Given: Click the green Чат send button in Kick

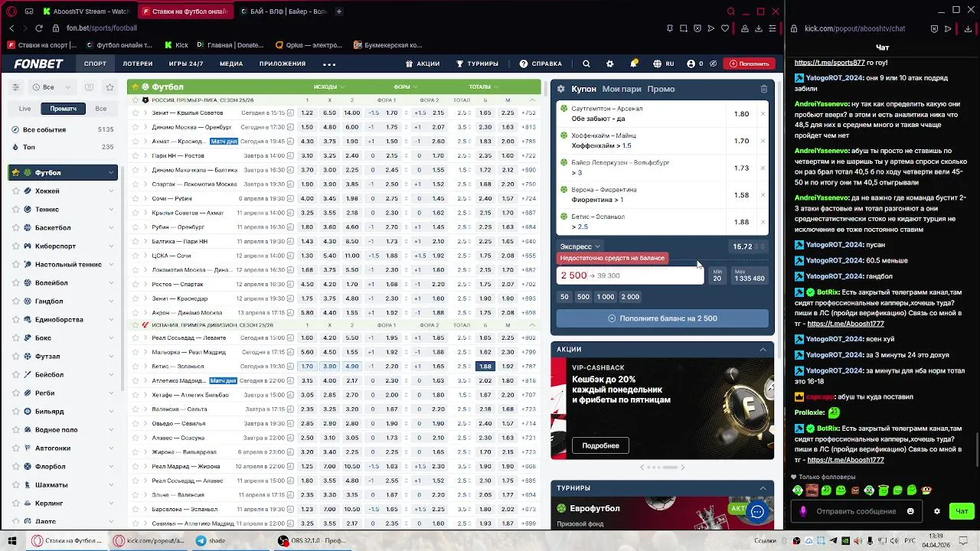Looking at the screenshot, I should (962, 511).
